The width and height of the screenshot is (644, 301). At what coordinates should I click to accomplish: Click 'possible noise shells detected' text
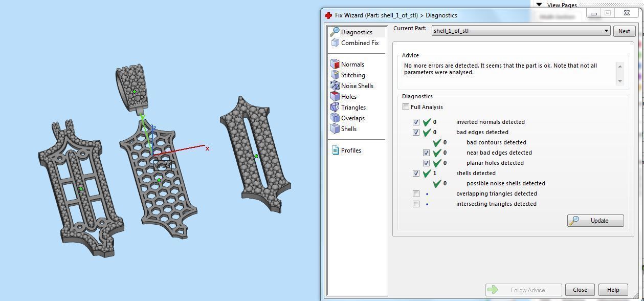[505, 183]
